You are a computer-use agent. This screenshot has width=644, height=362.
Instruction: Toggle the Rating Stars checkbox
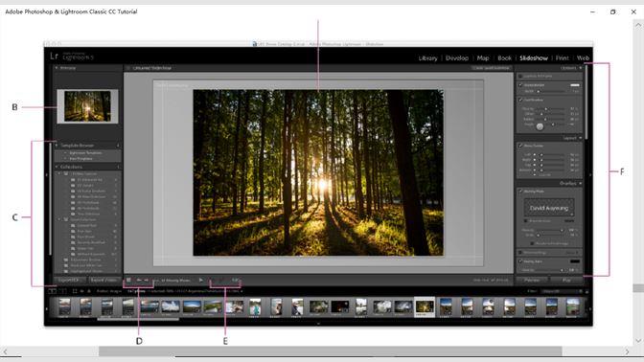click(x=520, y=261)
